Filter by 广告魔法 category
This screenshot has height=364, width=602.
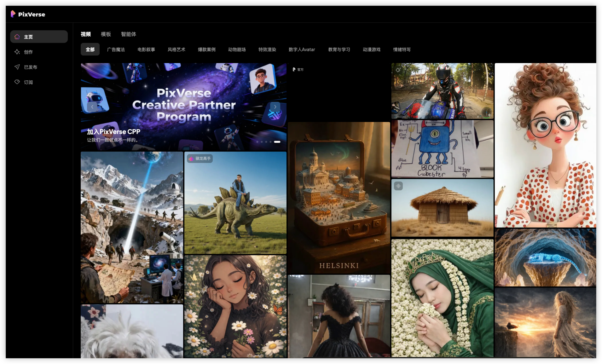(116, 49)
